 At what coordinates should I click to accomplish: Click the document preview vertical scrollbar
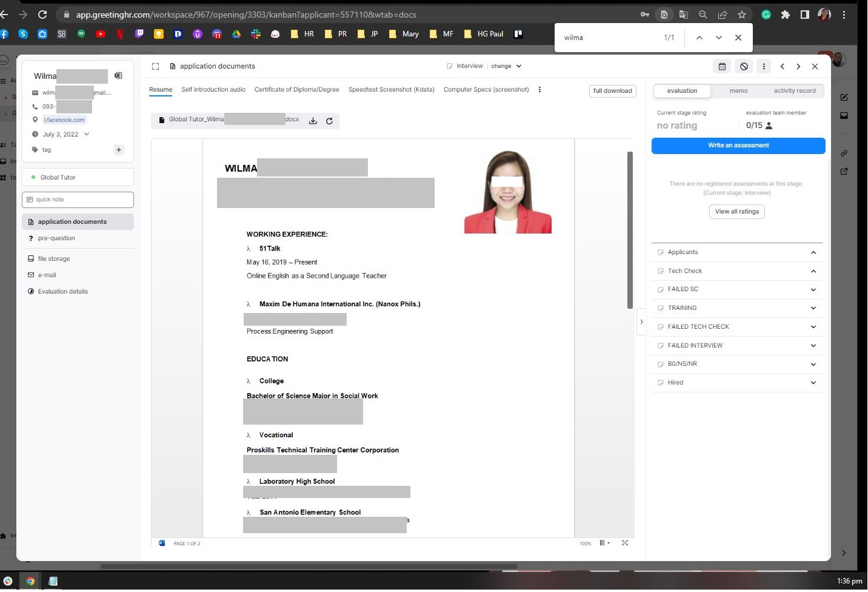[x=630, y=230]
